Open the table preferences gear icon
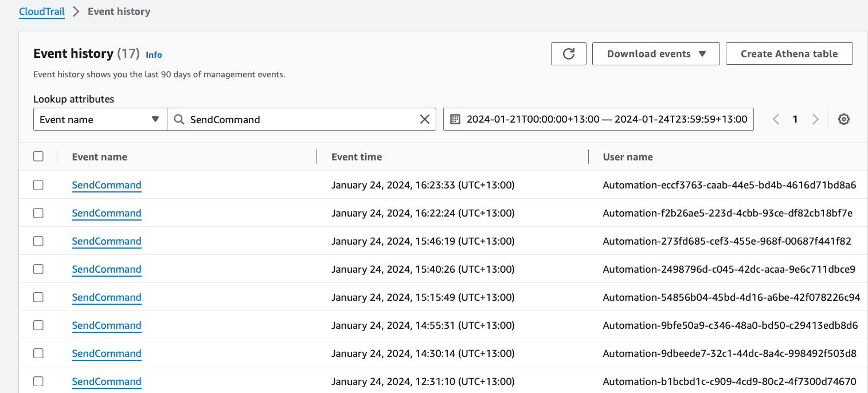Viewport: 868px width, 393px height. point(843,119)
